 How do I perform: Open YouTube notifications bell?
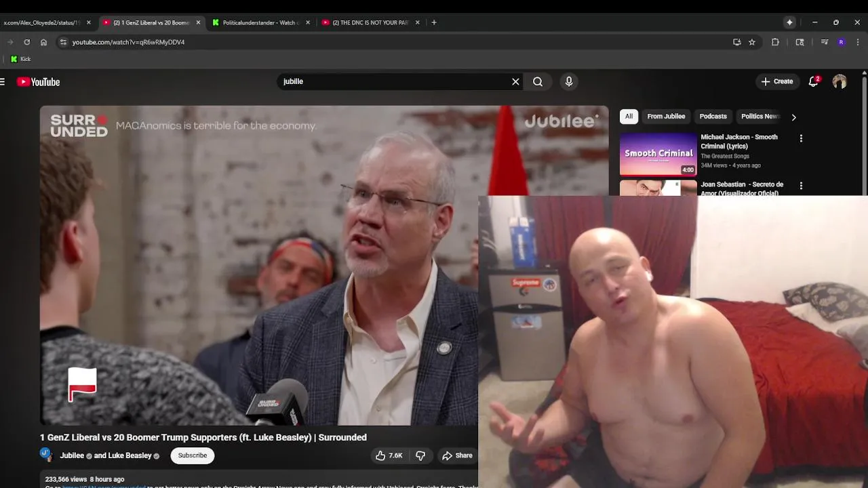click(x=814, y=82)
